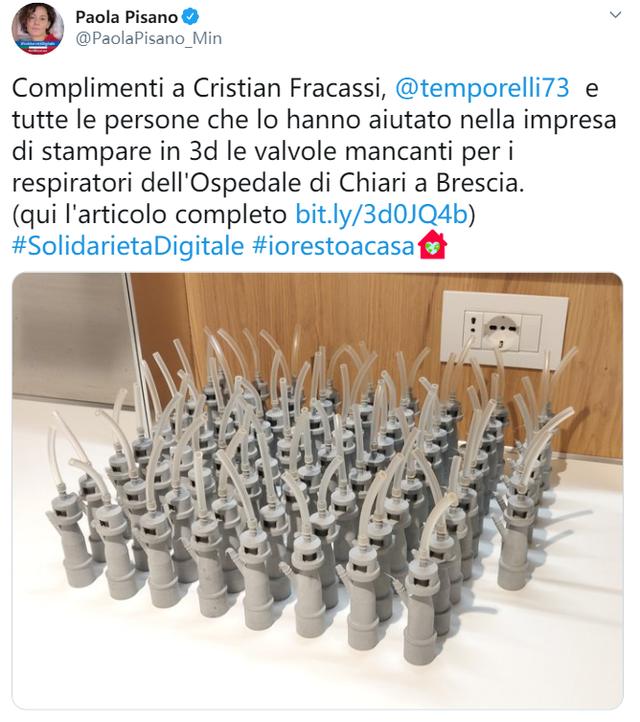This screenshot has height=722, width=640.
Task: Open the #SolidarietaDigitale hashtag
Action: pyautogui.click(x=128, y=246)
